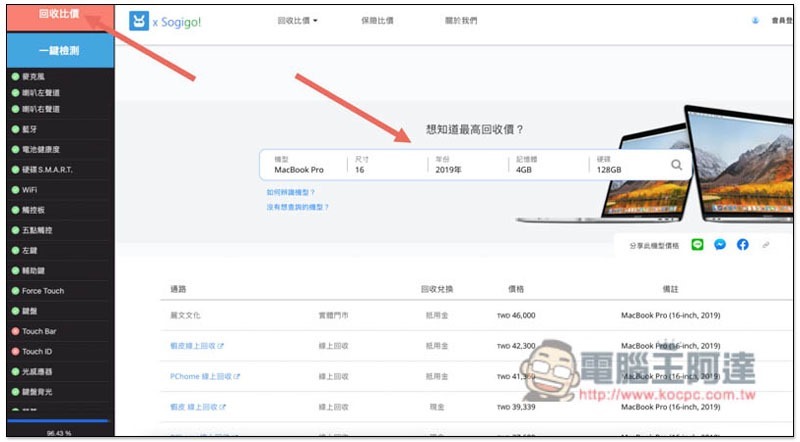Share price via Facebook icon
Viewport: 800px width, 442px height.
742,244
